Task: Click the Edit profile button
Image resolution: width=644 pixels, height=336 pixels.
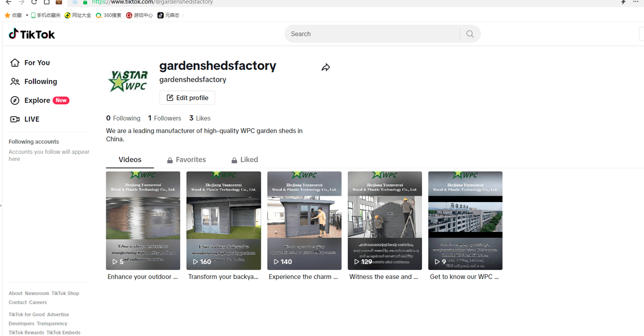Action: pyautogui.click(x=187, y=98)
